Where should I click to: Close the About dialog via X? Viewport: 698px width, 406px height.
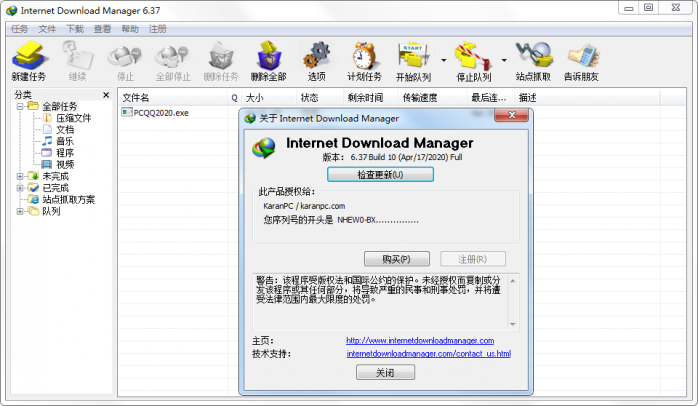click(511, 115)
